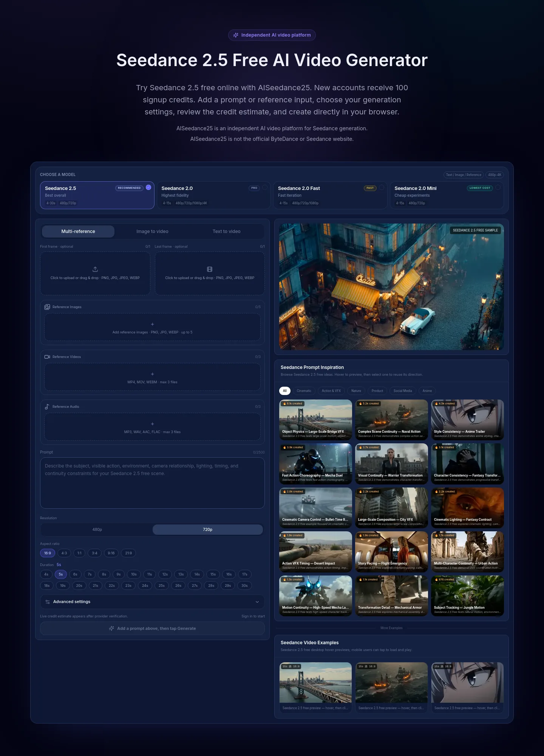Click the Advanced settings chevron arrow
Viewport: 544px width, 756px height.
[x=257, y=602]
